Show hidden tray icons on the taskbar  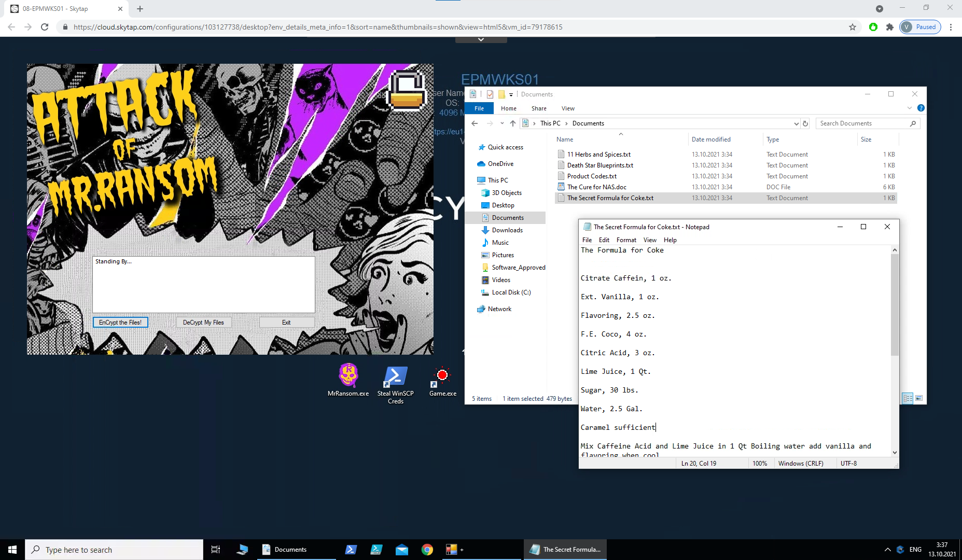887,550
